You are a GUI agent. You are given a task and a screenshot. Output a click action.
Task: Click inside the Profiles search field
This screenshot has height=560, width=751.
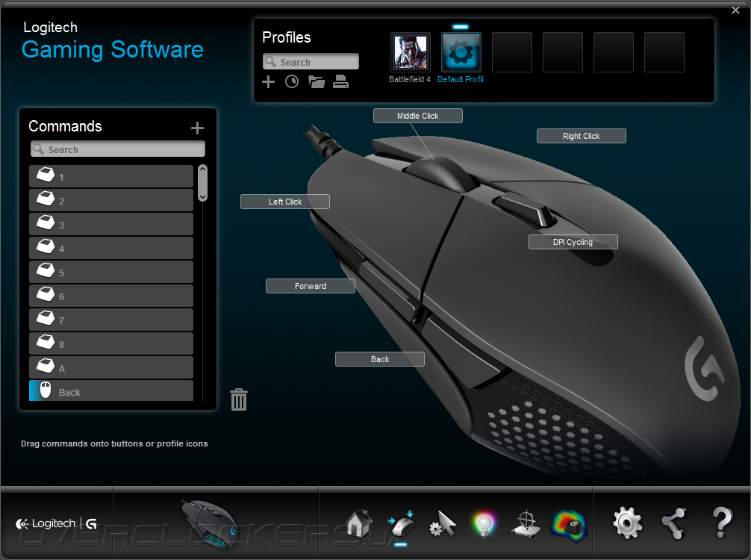[x=311, y=62]
